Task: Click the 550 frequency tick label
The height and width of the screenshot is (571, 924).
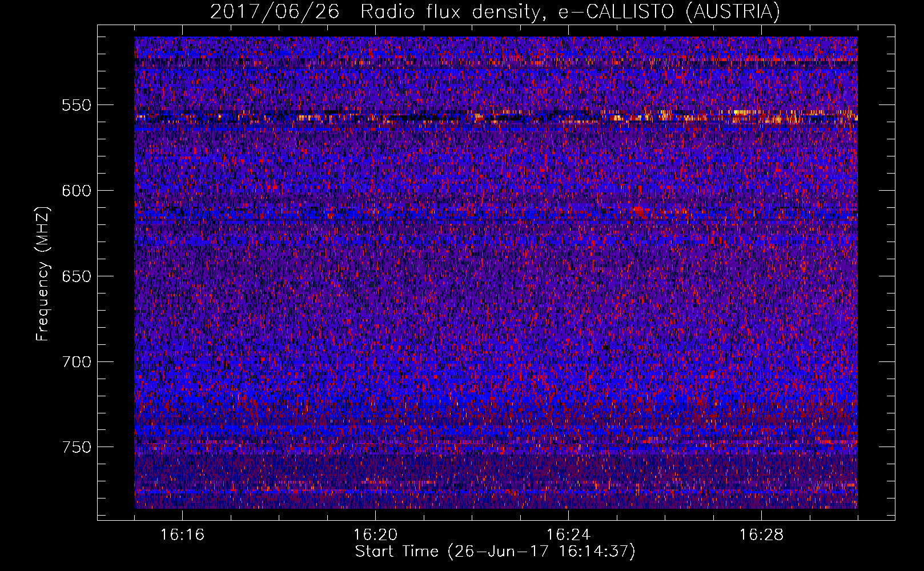Action: pos(77,105)
